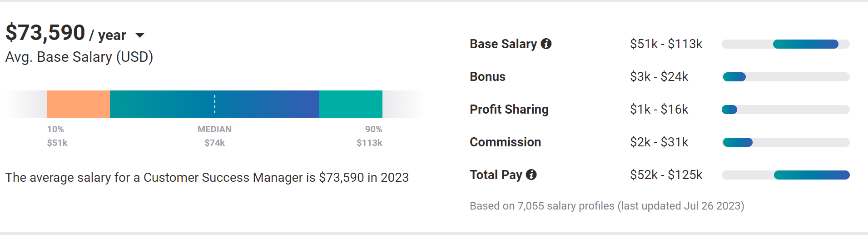The width and height of the screenshot is (868, 235).
Task: Click the blue gradient middle salary range
Action: click(214, 104)
